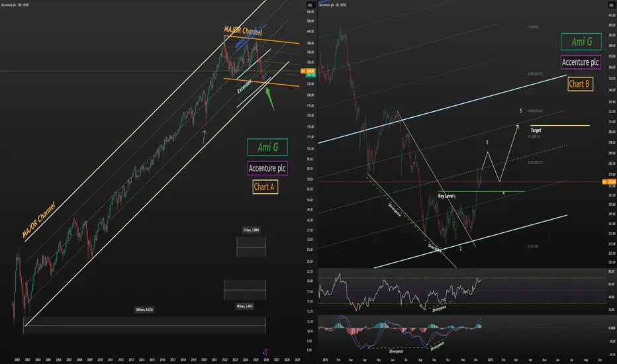The height and width of the screenshot is (364, 617).
Task: Click the wave 5 label on Chart B
Action: click(520, 111)
